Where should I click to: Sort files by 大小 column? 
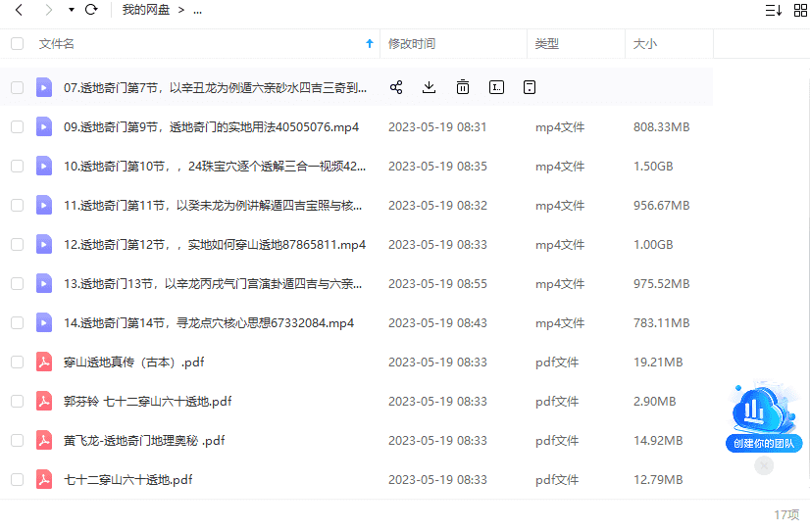click(x=645, y=44)
